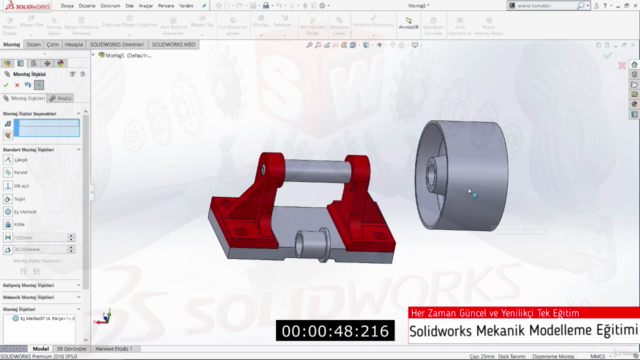Click the user login icon at top right
Viewport: 640px width, 360px height.
click(x=597, y=6)
